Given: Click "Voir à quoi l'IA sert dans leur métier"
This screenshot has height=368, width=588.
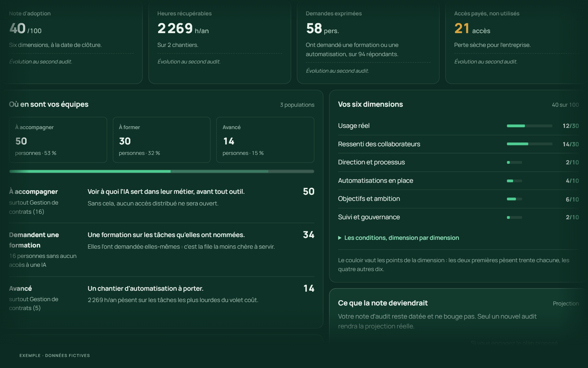Looking at the screenshot, I should coord(140,192).
